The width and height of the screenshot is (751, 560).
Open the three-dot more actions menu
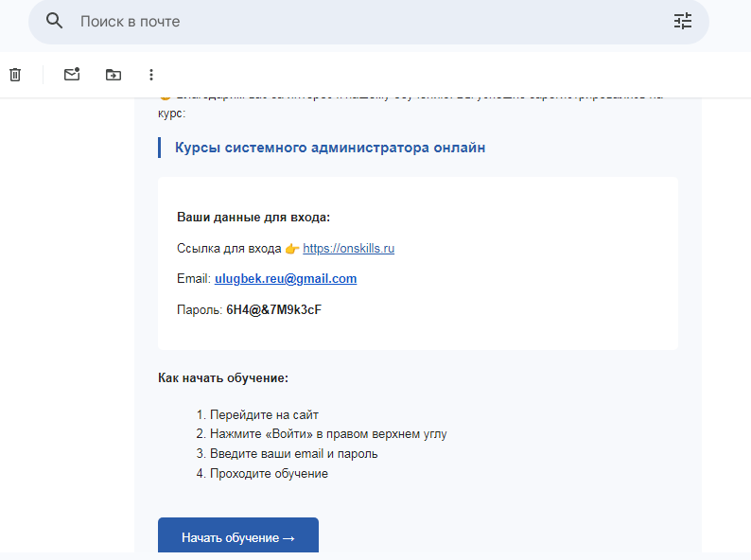(x=151, y=75)
